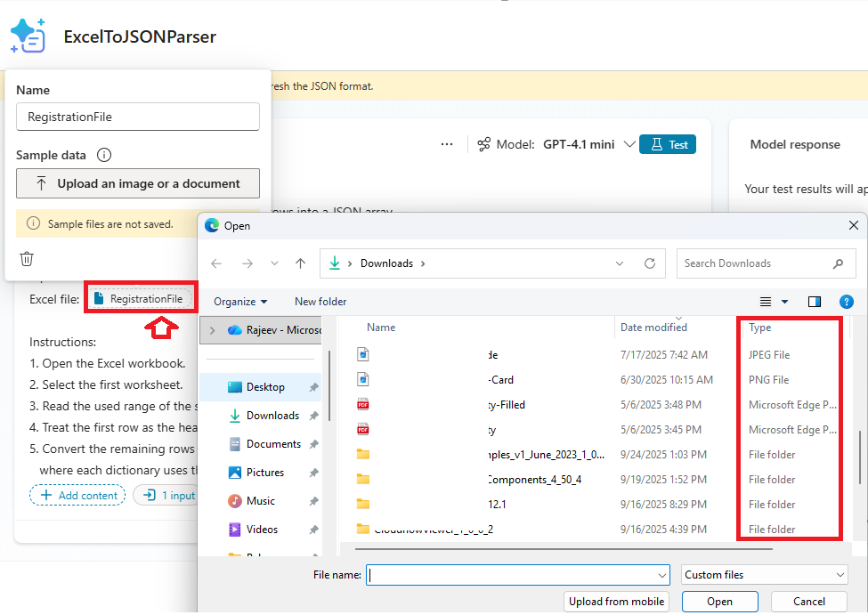Click the Test button
Image resolution: width=868 pixels, height=615 pixels.
point(668,144)
